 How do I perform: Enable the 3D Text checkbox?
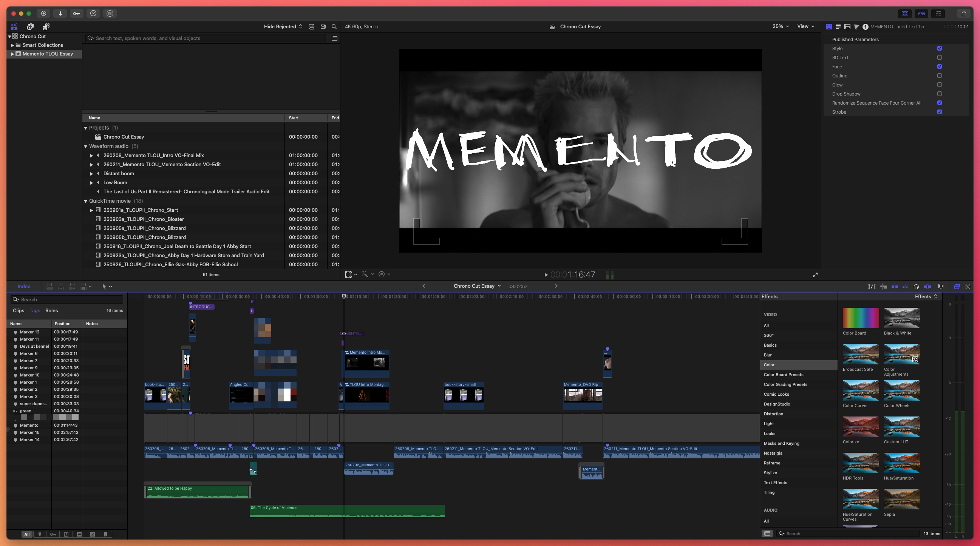pos(939,57)
